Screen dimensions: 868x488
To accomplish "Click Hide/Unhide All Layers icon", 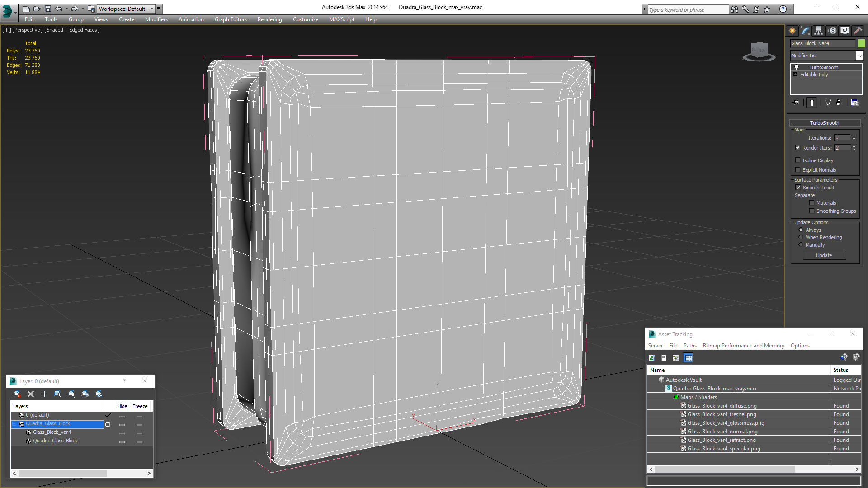I will coord(85,394).
